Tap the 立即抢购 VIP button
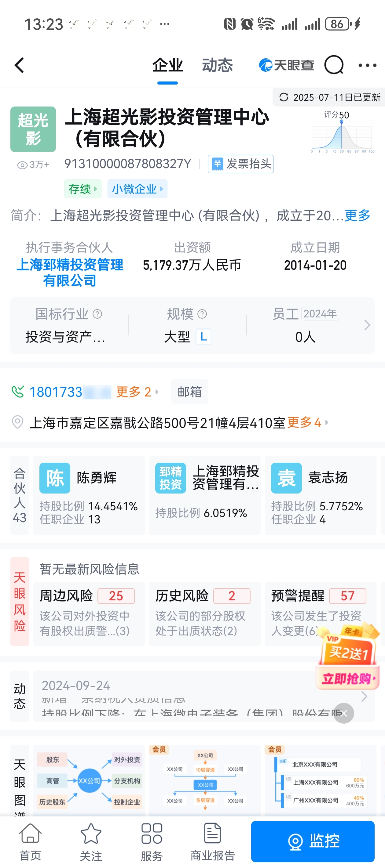This screenshot has width=385, height=868. [348, 678]
